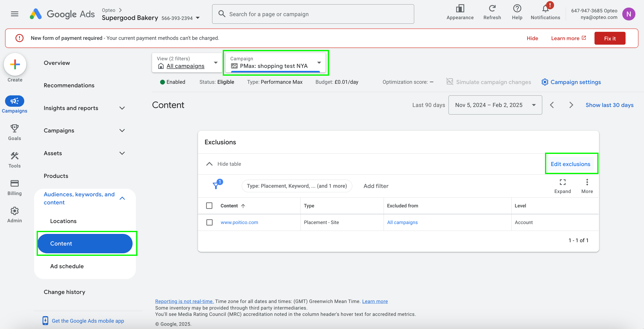Tick the www.poitico.com row checkbox
The image size is (644, 329).
pos(209,222)
